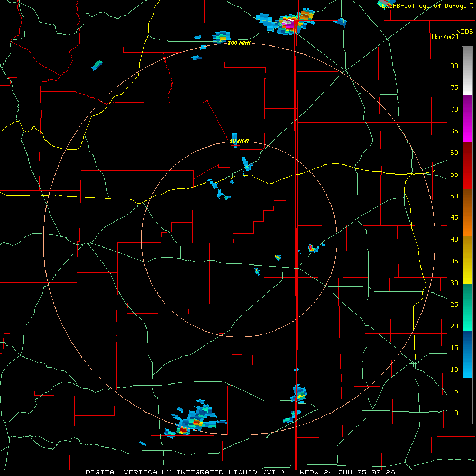Click the "45" value on the color scale
Image resolution: width=476 pixels, height=476 pixels.
(454, 218)
